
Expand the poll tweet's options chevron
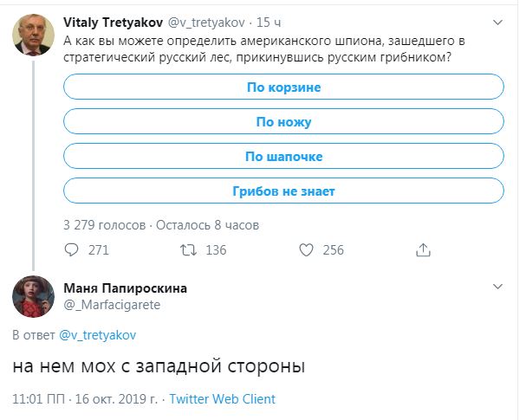click(498, 23)
